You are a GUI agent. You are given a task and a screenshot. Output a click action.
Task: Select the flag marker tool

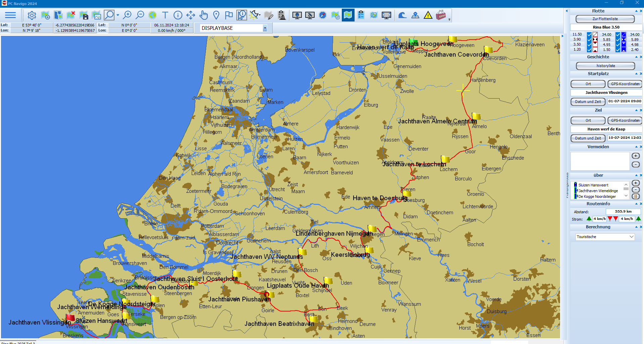pyautogui.click(x=229, y=15)
